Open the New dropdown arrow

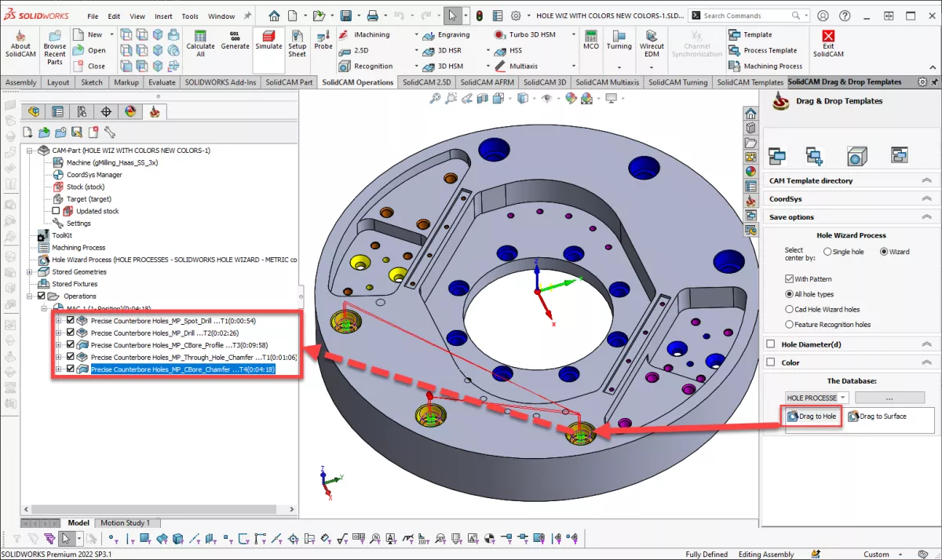[x=111, y=35]
